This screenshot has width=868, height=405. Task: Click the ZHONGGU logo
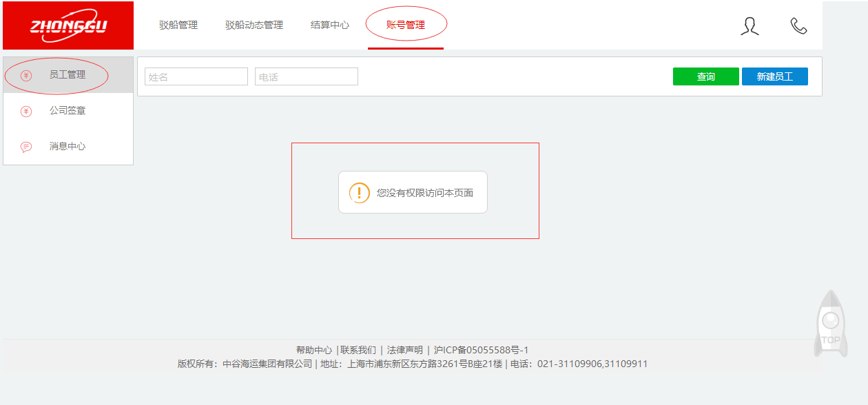tap(68, 25)
